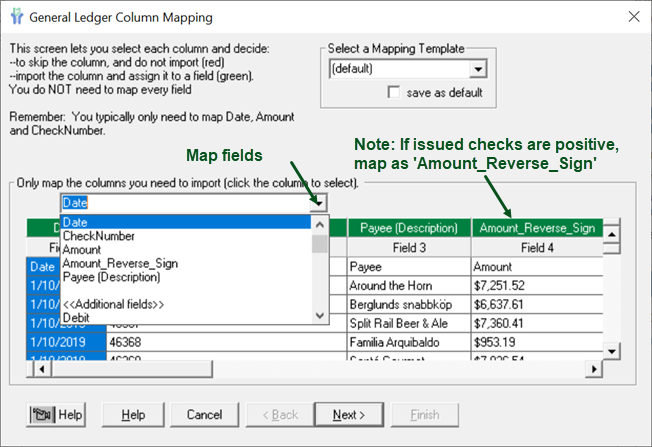
Task: Select the Amount_Reverse_Sign column header
Action: point(535,228)
